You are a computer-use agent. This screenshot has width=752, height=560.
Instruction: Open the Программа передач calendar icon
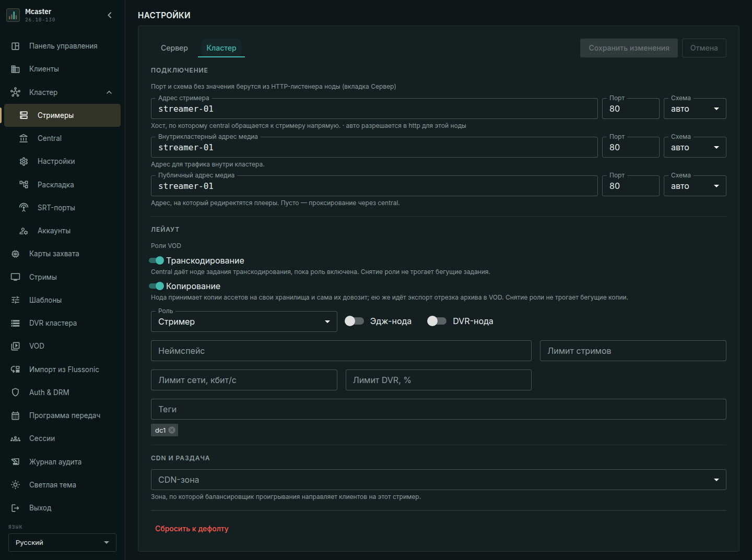pos(16,415)
